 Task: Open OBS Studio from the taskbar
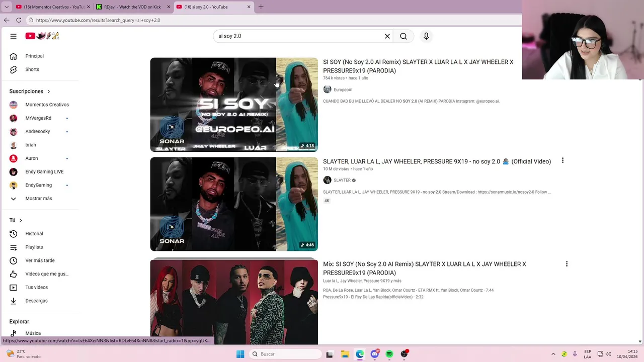[404, 354]
